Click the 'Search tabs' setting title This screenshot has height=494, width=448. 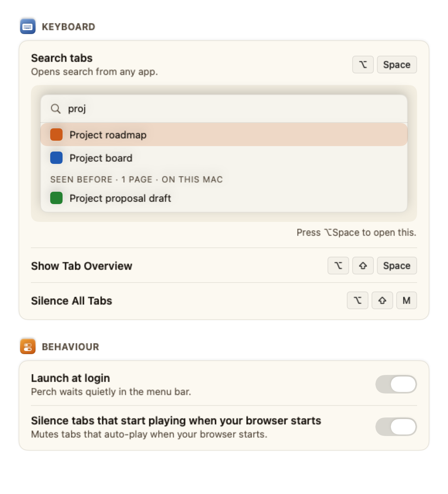(62, 58)
